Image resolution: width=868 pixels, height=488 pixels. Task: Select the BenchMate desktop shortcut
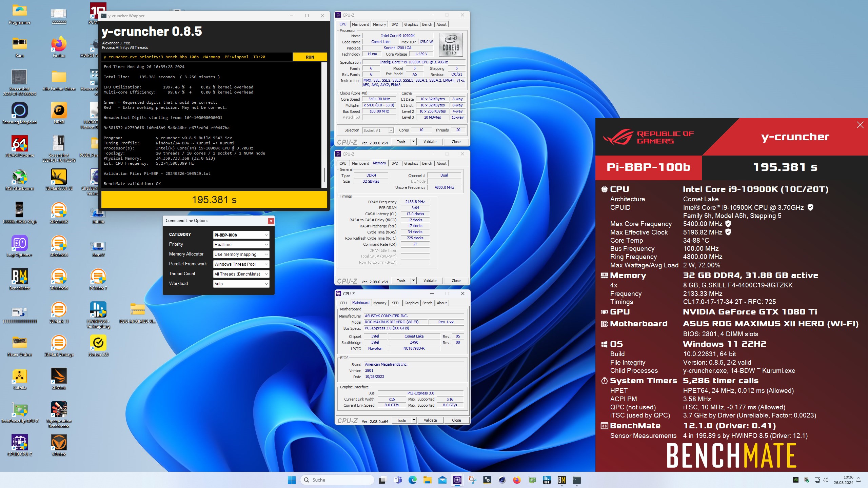click(20, 279)
